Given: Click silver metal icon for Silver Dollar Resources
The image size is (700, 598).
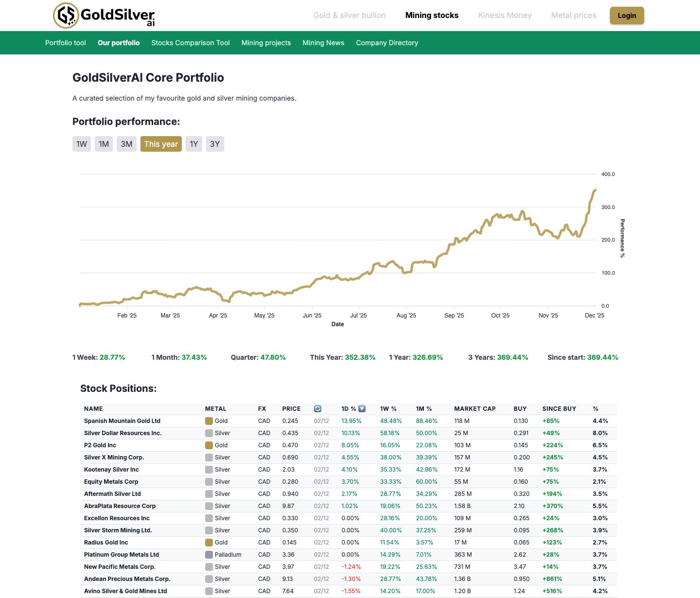Looking at the screenshot, I should click(209, 433).
